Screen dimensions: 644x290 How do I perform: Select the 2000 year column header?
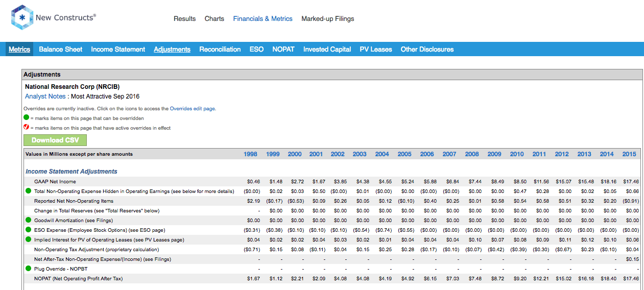[295, 154]
